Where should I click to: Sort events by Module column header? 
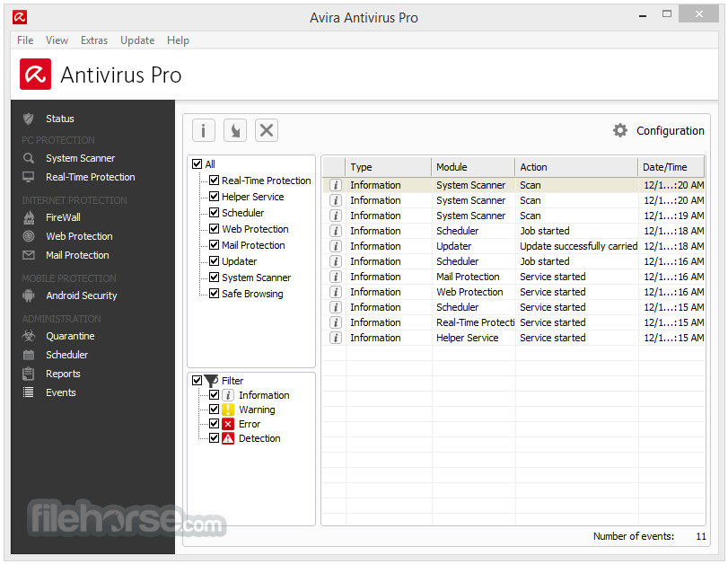473,167
